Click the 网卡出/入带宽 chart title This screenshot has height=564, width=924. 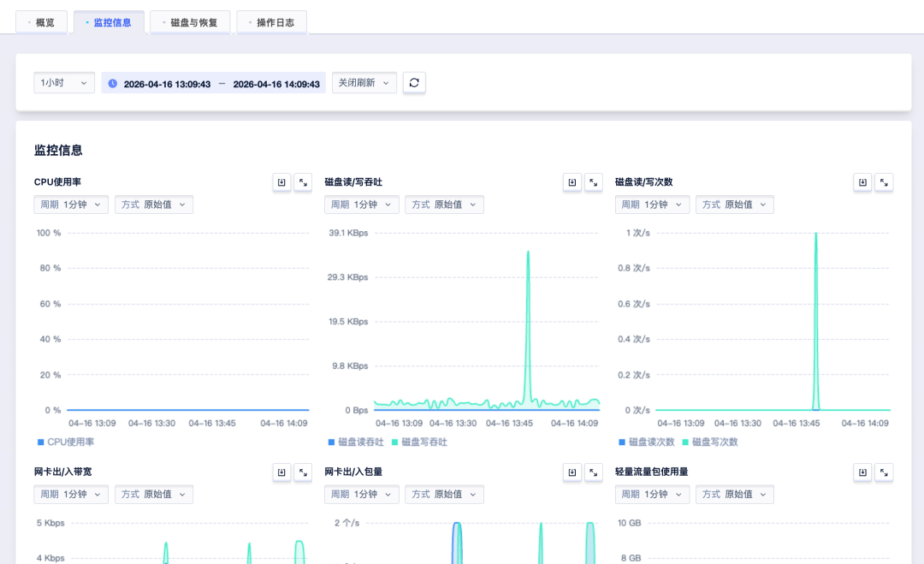(63, 472)
